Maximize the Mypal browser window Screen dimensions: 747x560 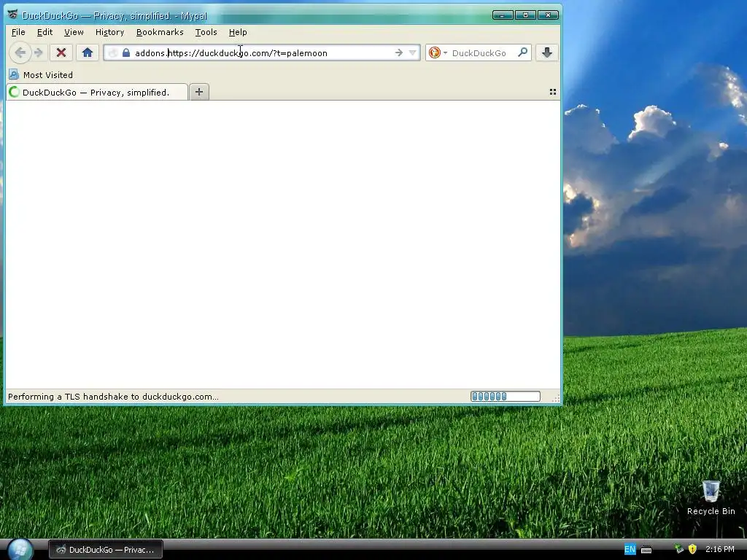[525, 15]
